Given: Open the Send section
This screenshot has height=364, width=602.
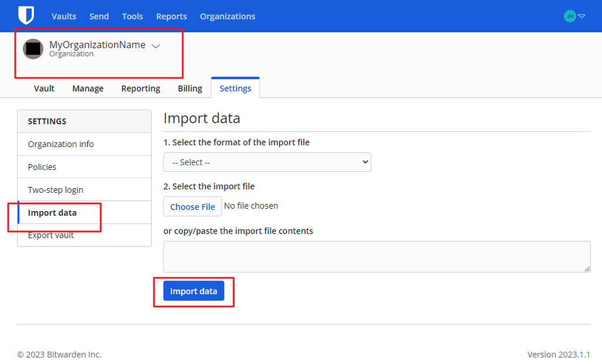Looking at the screenshot, I should (x=99, y=16).
